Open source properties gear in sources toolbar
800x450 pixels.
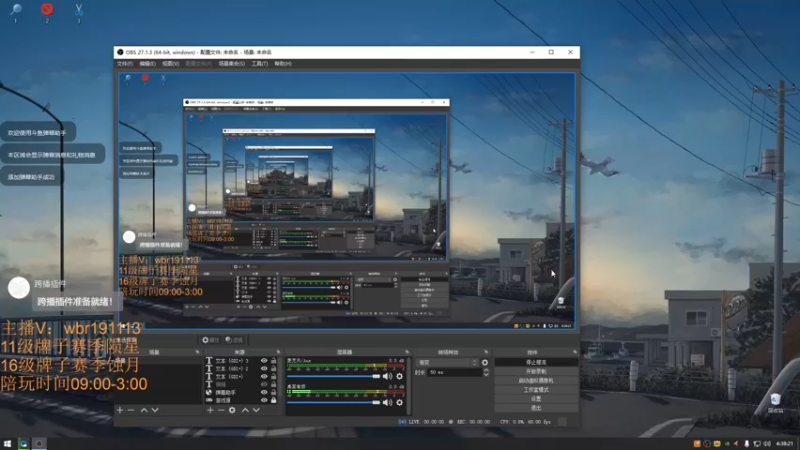point(232,410)
